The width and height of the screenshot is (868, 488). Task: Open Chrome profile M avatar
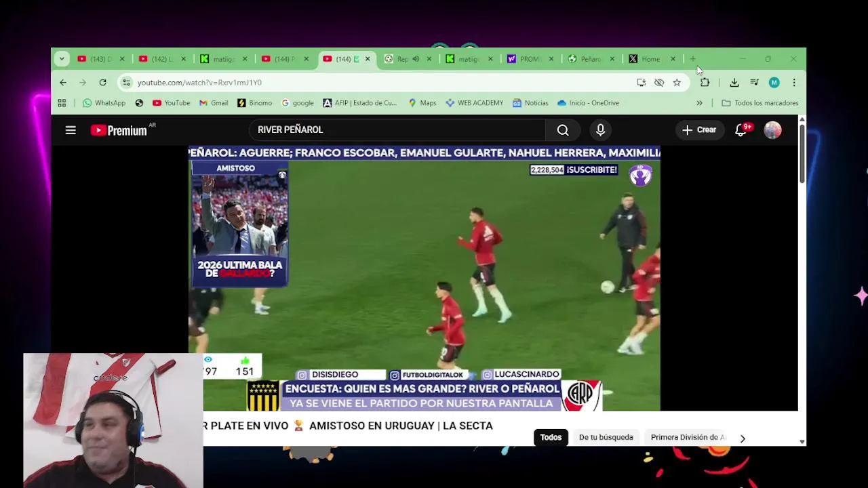[x=774, y=83]
